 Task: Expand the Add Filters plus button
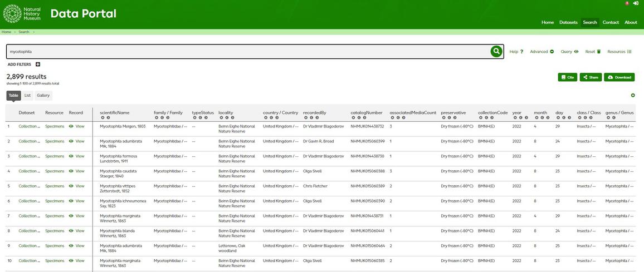pos(38,65)
